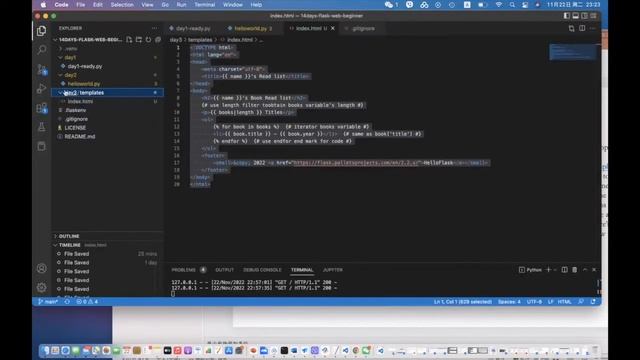Close the index.html editor tab
This screenshot has width=640, height=360.
point(333,28)
